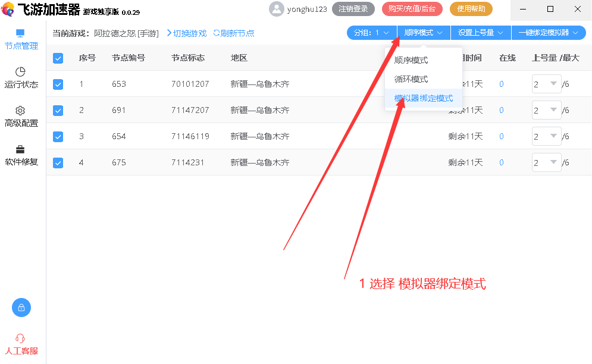The height and width of the screenshot is (364, 592).
Task: Select 循环模式 from the menu
Action: click(x=424, y=79)
